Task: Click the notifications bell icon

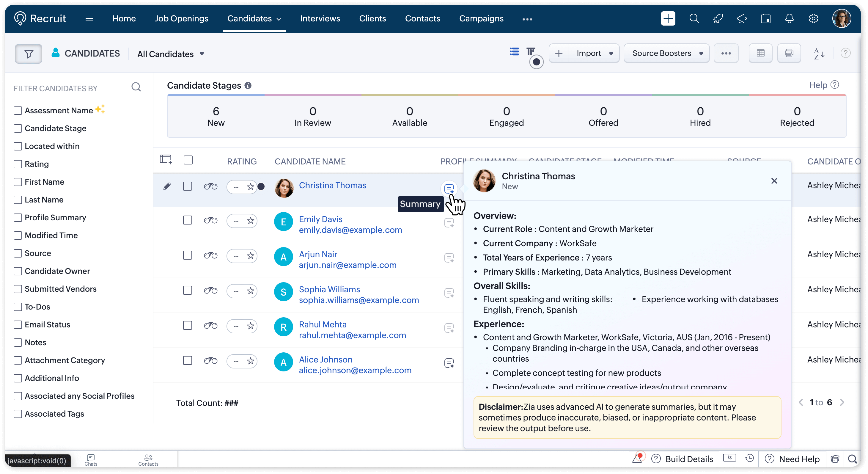Action: 790,18
